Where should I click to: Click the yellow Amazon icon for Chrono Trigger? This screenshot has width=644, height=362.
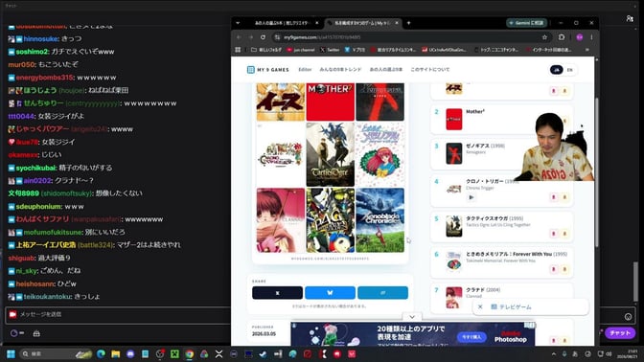[x=564, y=197]
